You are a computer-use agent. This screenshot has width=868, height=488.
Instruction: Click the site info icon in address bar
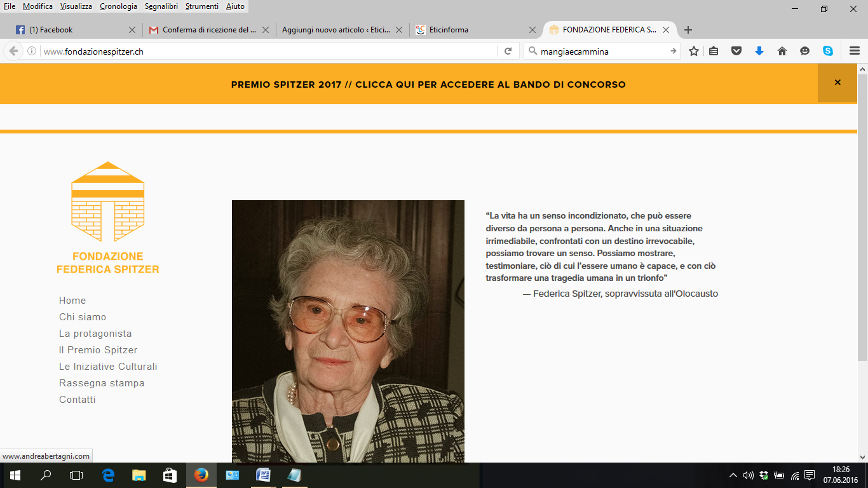click(32, 51)
